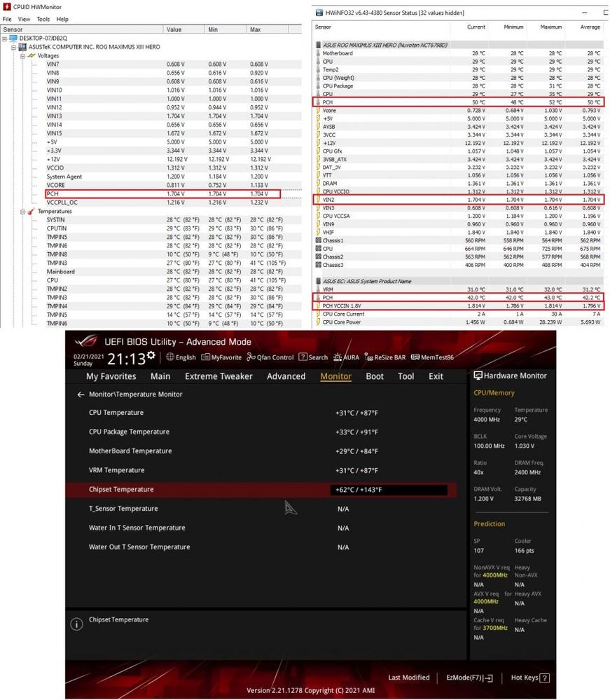This screenshot has height=700, width=610.
Task: Click the lightning icon beside Vcore in HWiNFO
Action: [318, 110]
